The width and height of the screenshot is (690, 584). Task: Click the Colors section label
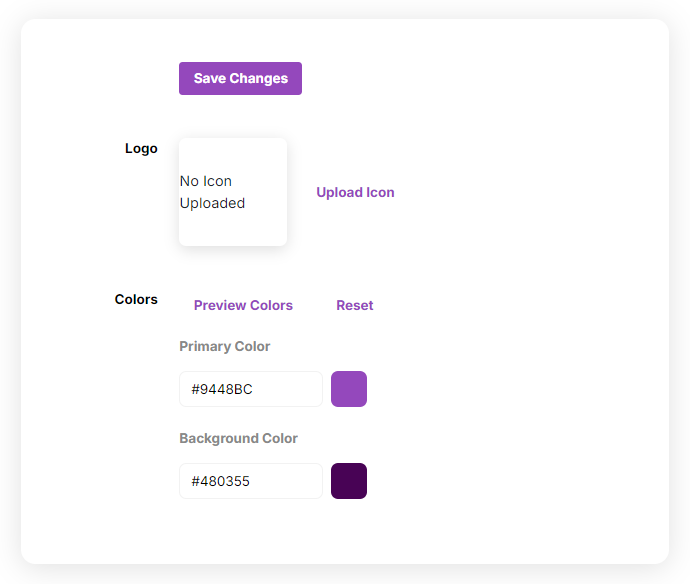click(x=136, y=299)
